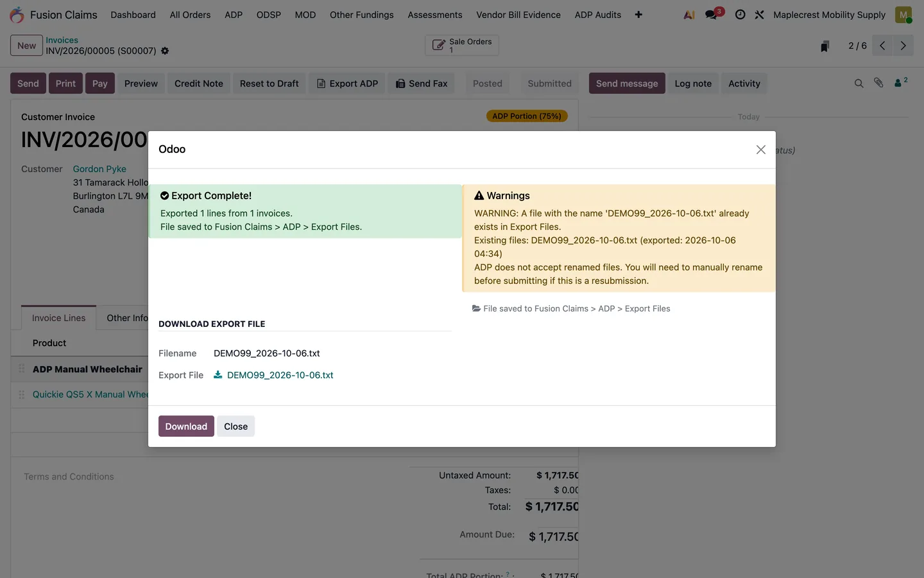924x578 pixels.
Task: Open Maplecrest Mobility Supply company switcher
Action: coord(829,15)
